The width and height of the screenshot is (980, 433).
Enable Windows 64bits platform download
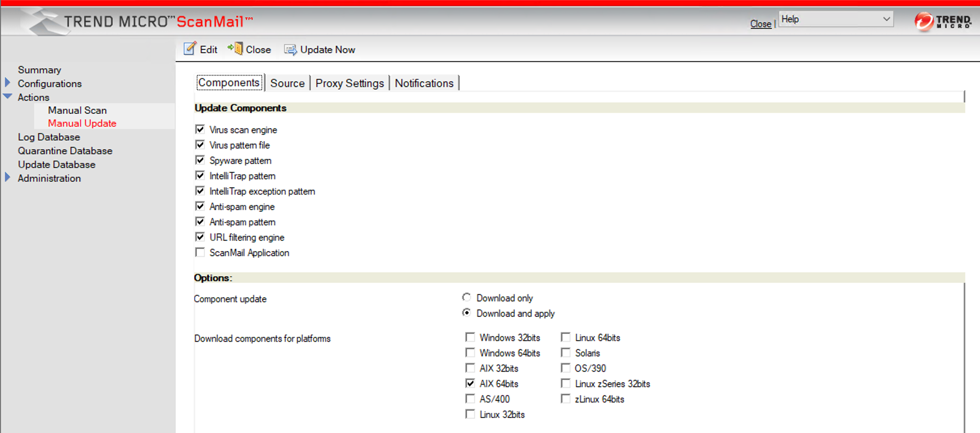(x=470, y=352)
